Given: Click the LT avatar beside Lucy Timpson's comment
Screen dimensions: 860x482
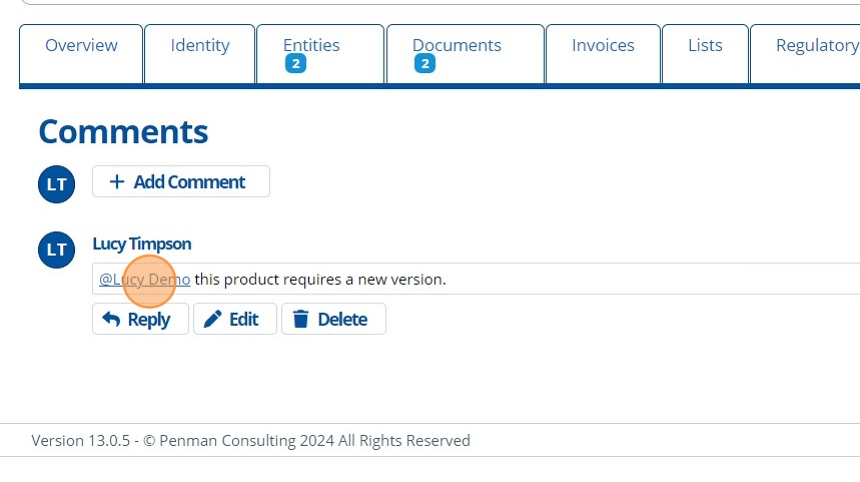Looking at the screenshot, I should [x=57, y=250].
